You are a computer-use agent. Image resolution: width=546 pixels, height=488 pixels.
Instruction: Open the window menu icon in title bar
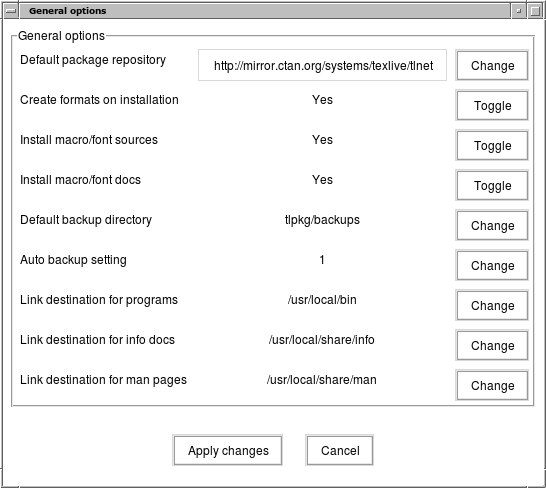[x=11, y=11]
